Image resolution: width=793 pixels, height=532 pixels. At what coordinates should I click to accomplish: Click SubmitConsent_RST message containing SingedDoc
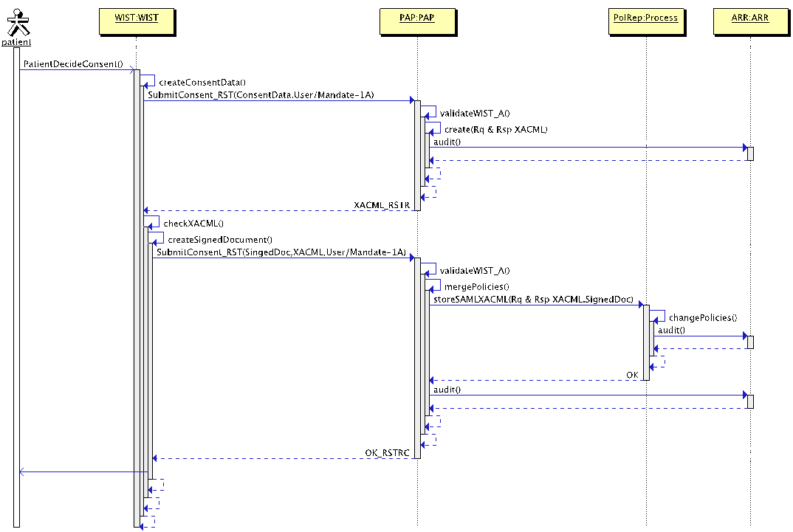point(281,252)
